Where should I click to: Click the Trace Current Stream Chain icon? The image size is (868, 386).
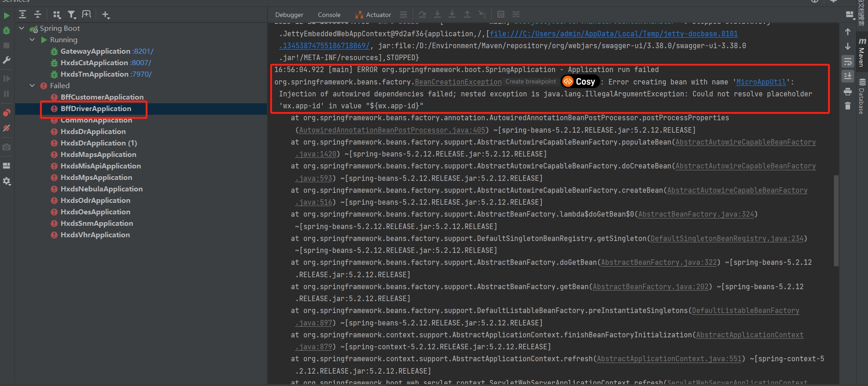(x=516, y=14)
